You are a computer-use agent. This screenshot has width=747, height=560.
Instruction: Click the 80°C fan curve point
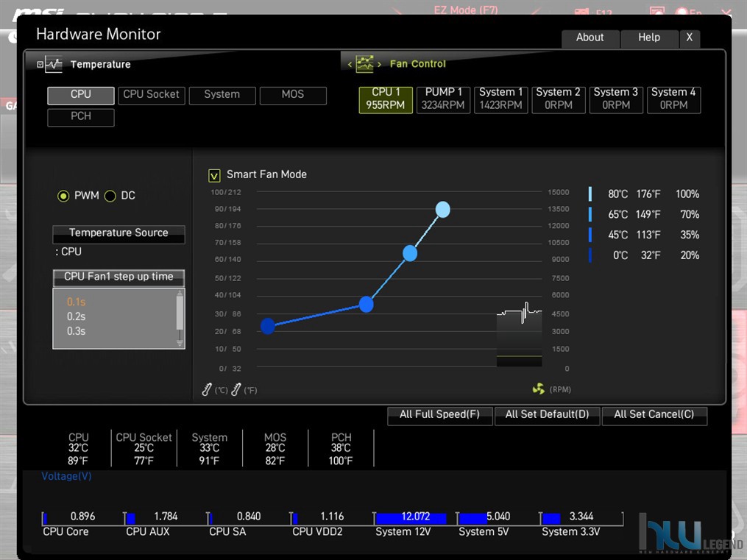point(442,210)
